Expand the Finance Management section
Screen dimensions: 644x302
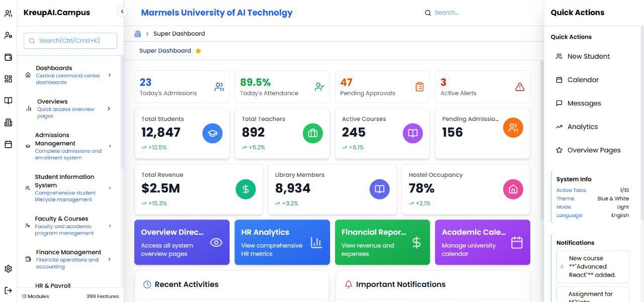pos(68,259)
